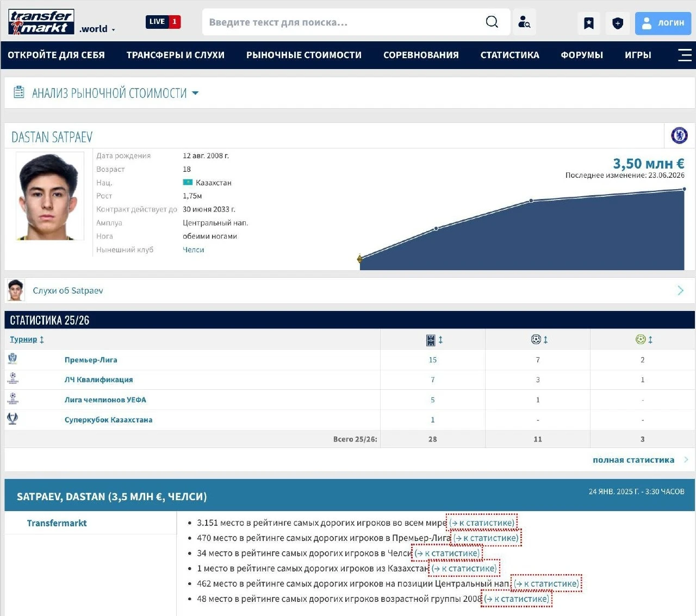Click the полная статистика arrow
The image size is (696, 616).
click(686, 460)
